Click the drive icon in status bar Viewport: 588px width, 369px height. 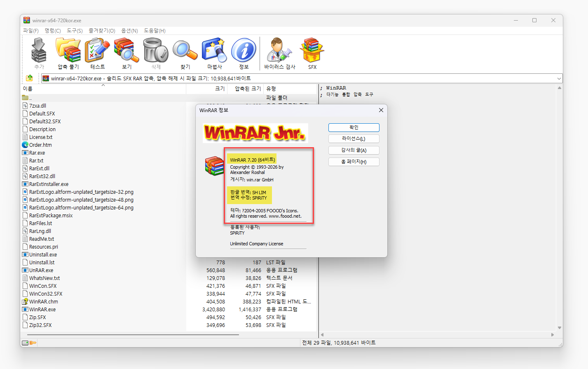point(25,343)
